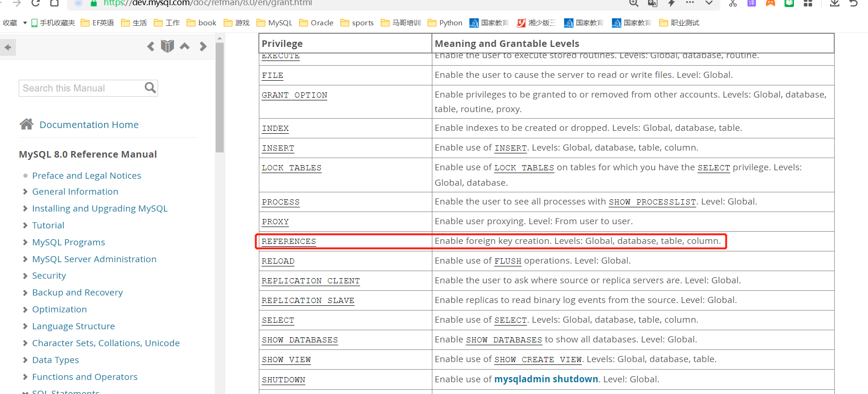The width and height of the screenshot is (868, 394).
Task: Open the RELOAD privilege link
Action: click(x=278, y=261)
